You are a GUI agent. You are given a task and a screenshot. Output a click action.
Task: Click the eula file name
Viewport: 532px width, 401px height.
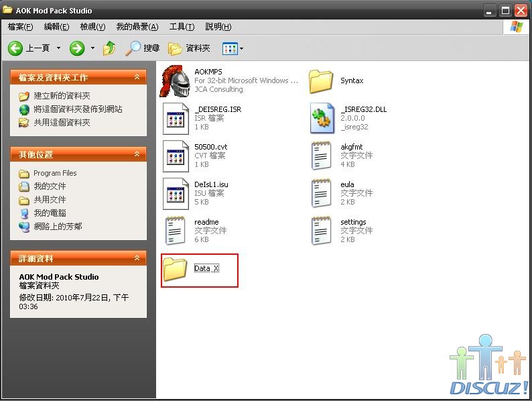347,184
